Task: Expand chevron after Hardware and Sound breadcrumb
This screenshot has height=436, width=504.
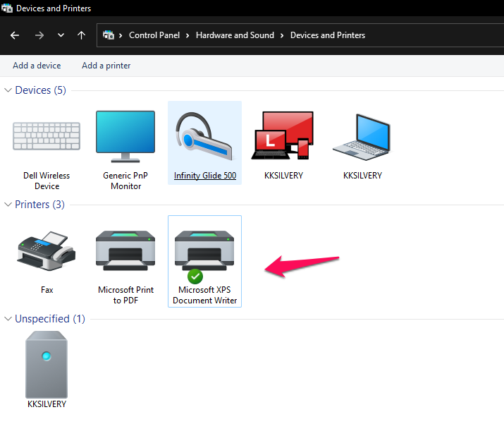Action: [282, 35]
